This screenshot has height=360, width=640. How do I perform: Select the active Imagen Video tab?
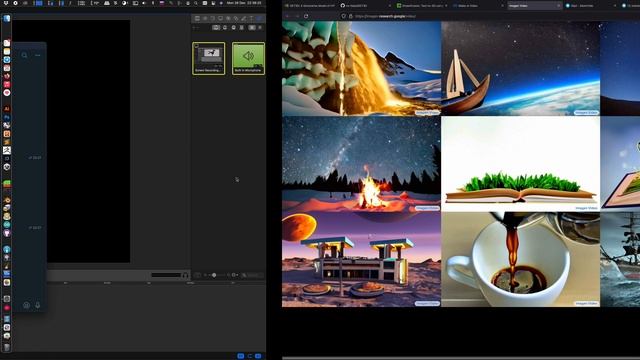point(534,6)
